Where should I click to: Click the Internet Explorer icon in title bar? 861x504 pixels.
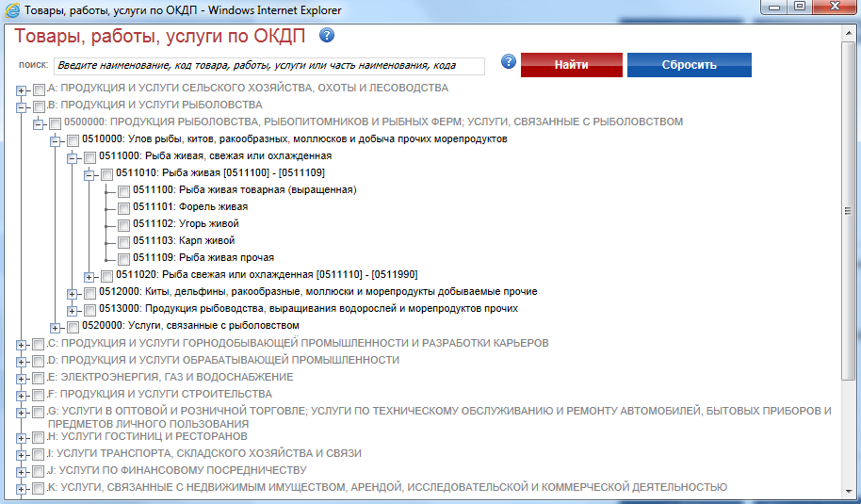pyautogui.click(x=12, y=9)
